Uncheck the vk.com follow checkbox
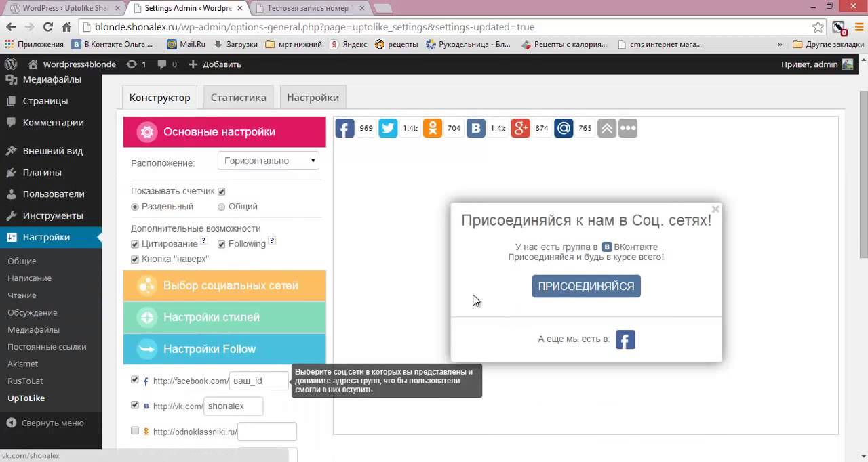868x462 pixels. click(135, 405)
